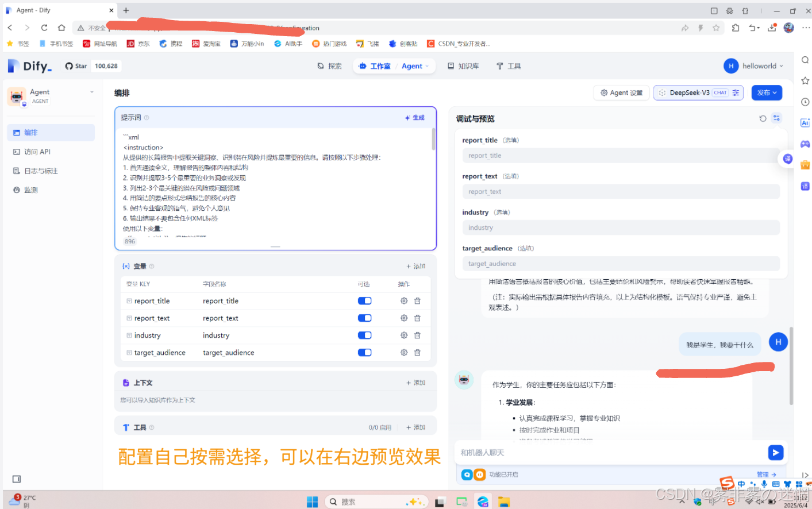Click the enabled features icons in chat footer
The width and height of the screenshot is (812, 509).
pyautogui.click(x=474, y=475)
